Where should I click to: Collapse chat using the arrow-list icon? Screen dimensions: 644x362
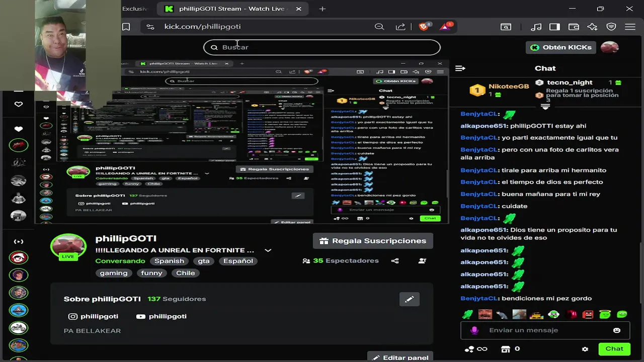(x=460, y=68)
